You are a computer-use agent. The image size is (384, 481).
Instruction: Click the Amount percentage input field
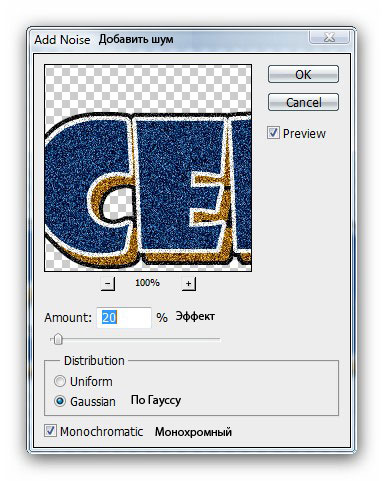pyautogui.click(x=124, y=317)
